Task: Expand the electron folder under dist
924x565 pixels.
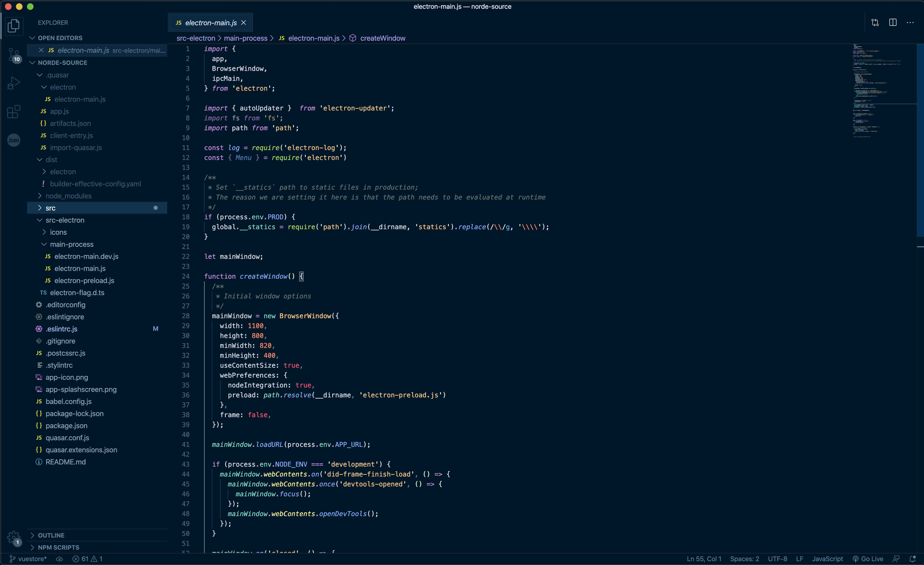Action: [97, 171]
